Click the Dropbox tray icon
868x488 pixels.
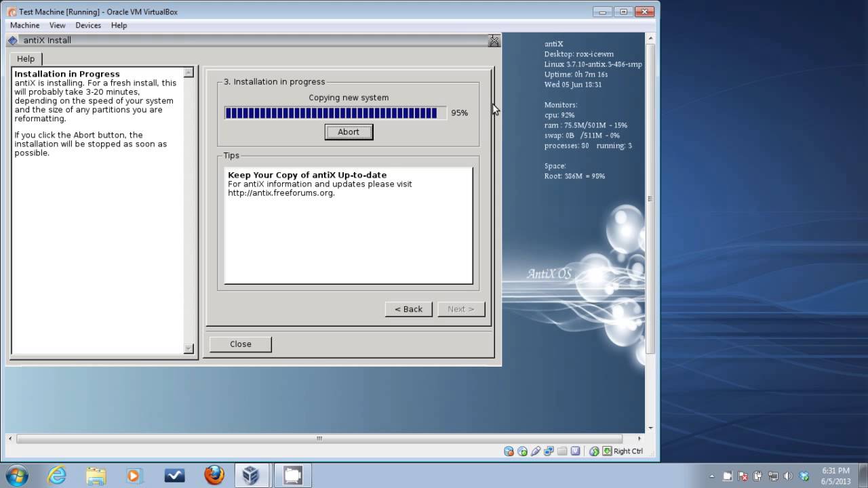[804, 476]
